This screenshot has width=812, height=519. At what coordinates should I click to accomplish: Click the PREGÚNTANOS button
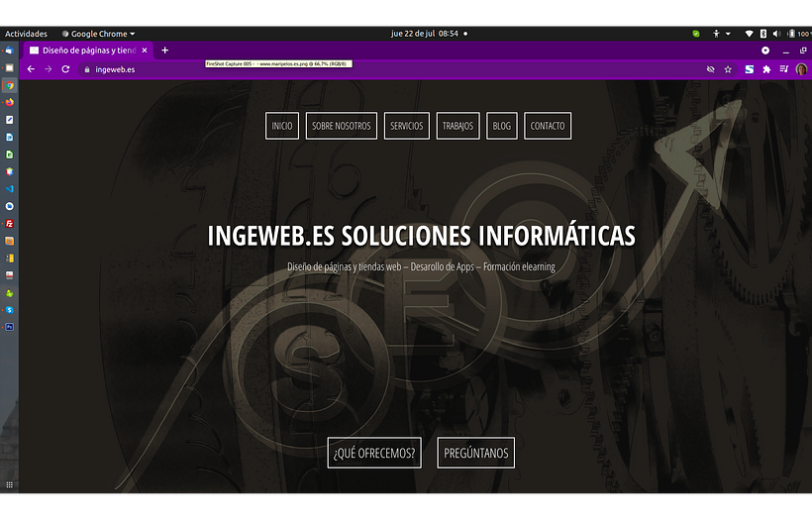(476, 453)
